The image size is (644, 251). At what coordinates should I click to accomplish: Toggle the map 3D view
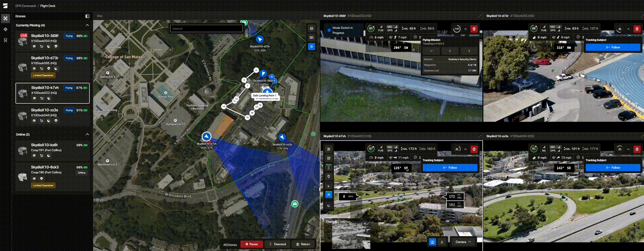point(311,38)
